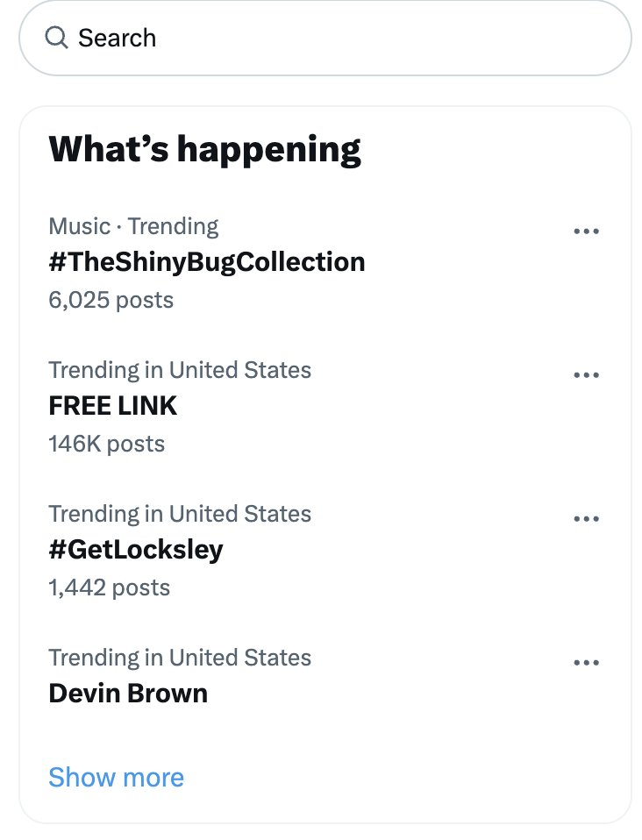
Task: Expand trends with Show more
Action: point(116,777)
